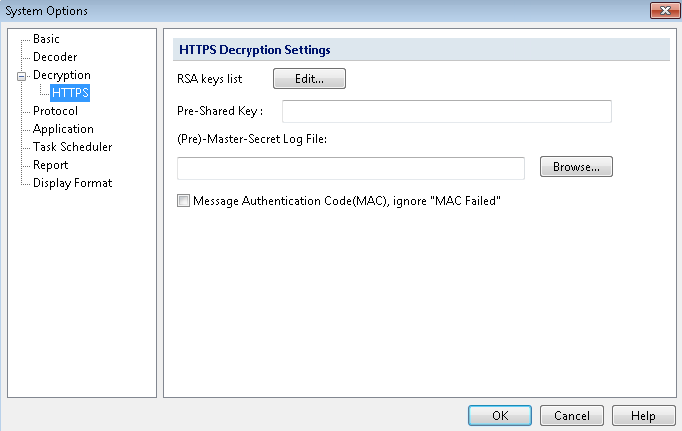
Task: Click Edit... for RSA keys list
Action: tap(309, 79)
